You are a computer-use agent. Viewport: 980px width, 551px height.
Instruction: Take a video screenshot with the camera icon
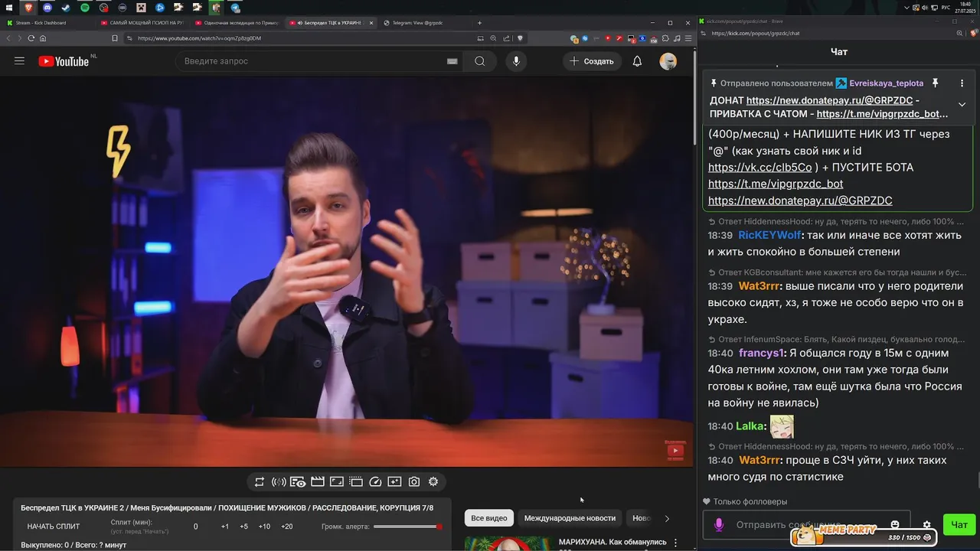click(414, 481)
